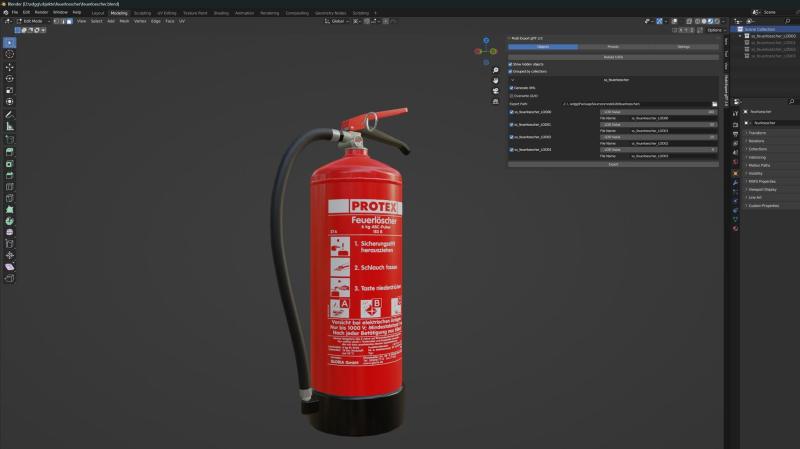Screen dimensions: 800x449
Task: Uncheck the feuerloescher_LOD00 export checkbox
Action: [x=512, y=112]
